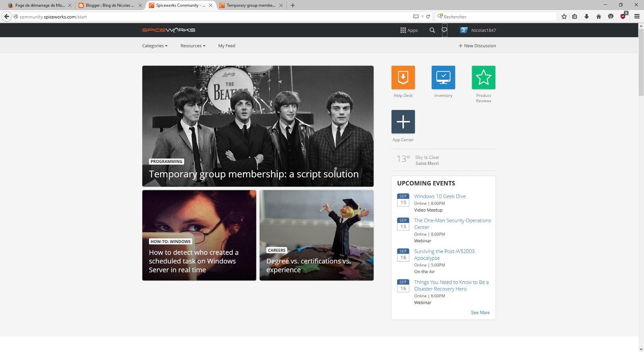Close the Blogger tab
This screenshot has height=352, width=644.
pos(140,5)
